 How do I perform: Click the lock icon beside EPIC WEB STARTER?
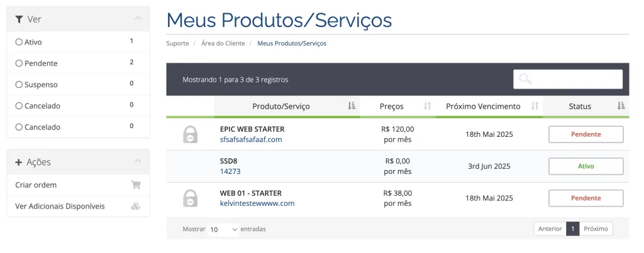(190, 134)
